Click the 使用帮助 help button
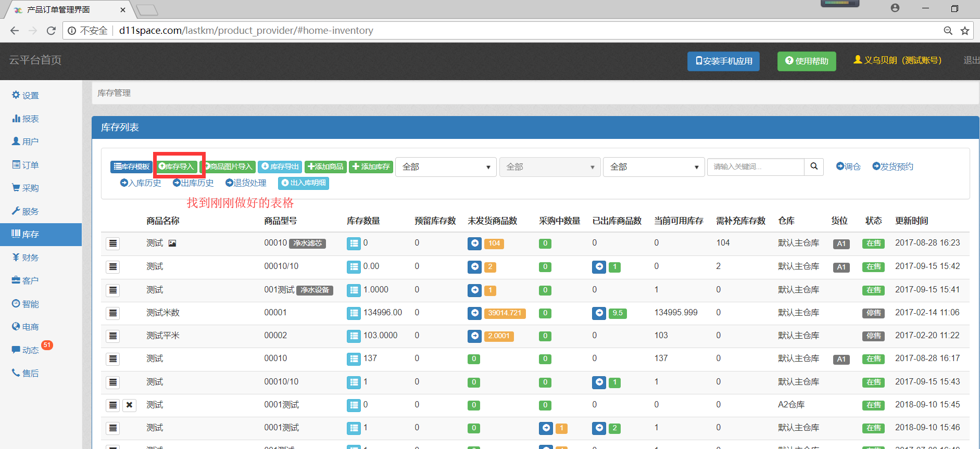The height and width of the screenshot is (449, 980). coord(807,61)
